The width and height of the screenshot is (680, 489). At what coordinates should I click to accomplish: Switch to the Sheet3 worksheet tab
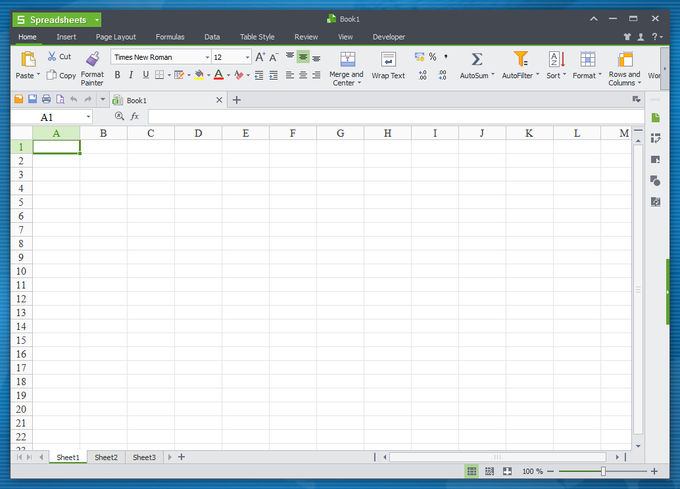(144, 457)
